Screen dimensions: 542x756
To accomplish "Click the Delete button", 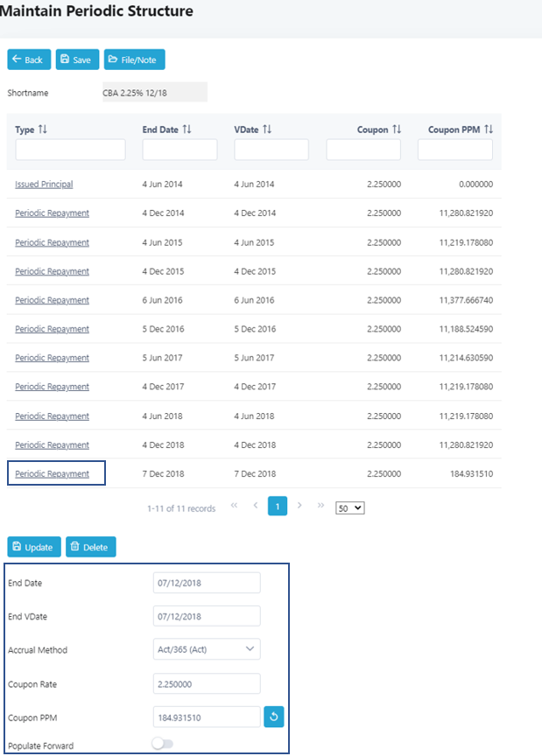I will (90, 547).
